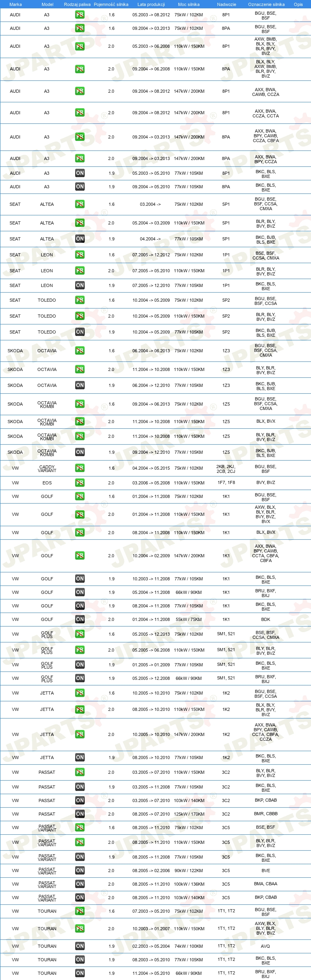Click diesel ON icon for Audi A3 8P1

[x=80, y=173]
